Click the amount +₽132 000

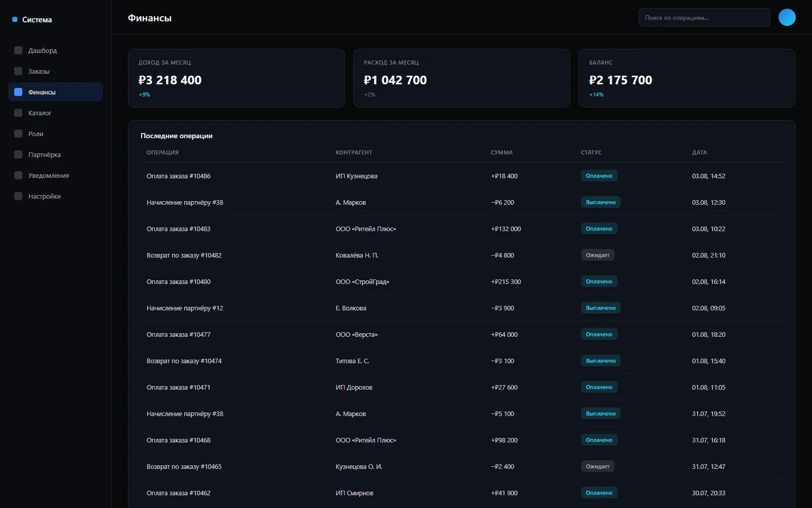pos(506,229)
